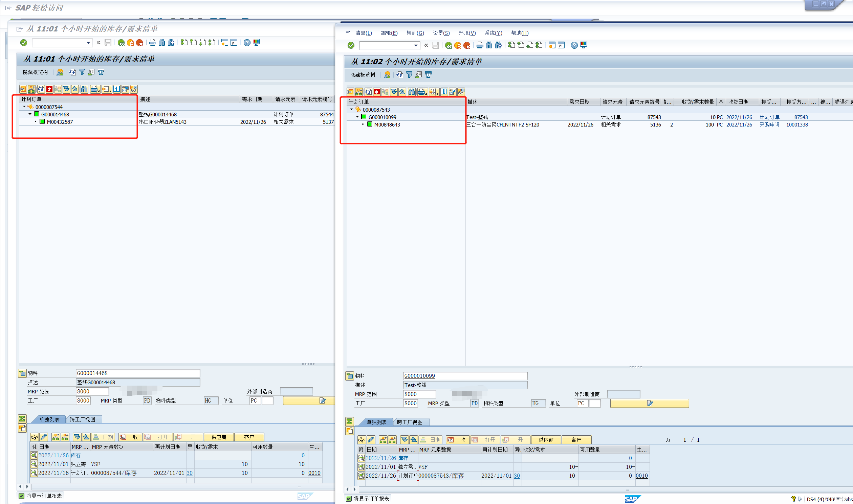This screenshot has width=853, height=504.
Task: Click 三合一防尘网CHINTNTF2-SF120 description cell
Action: (x=503, y=124)
